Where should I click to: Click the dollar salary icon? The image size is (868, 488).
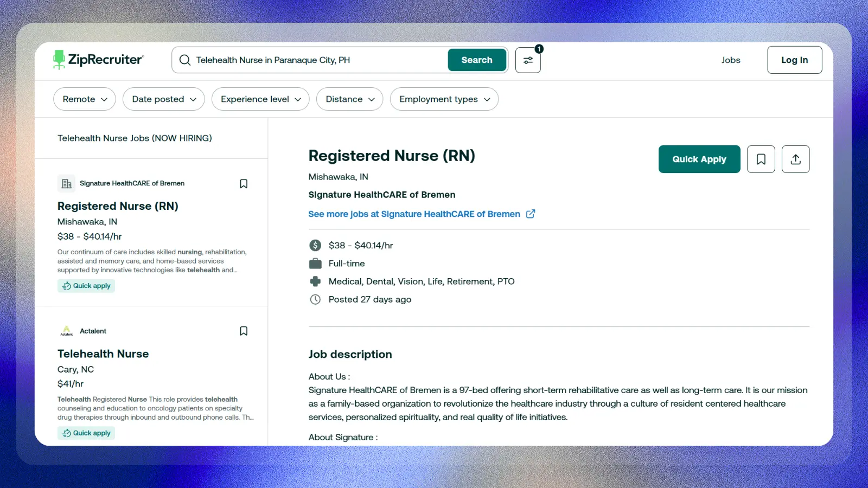[x=315, y=245]
